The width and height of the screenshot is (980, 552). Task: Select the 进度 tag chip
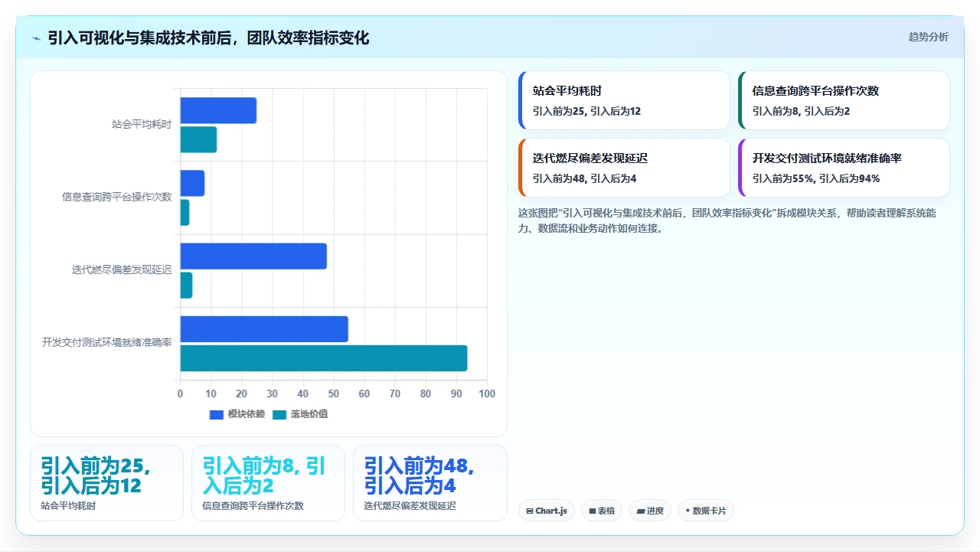(650, 511)
